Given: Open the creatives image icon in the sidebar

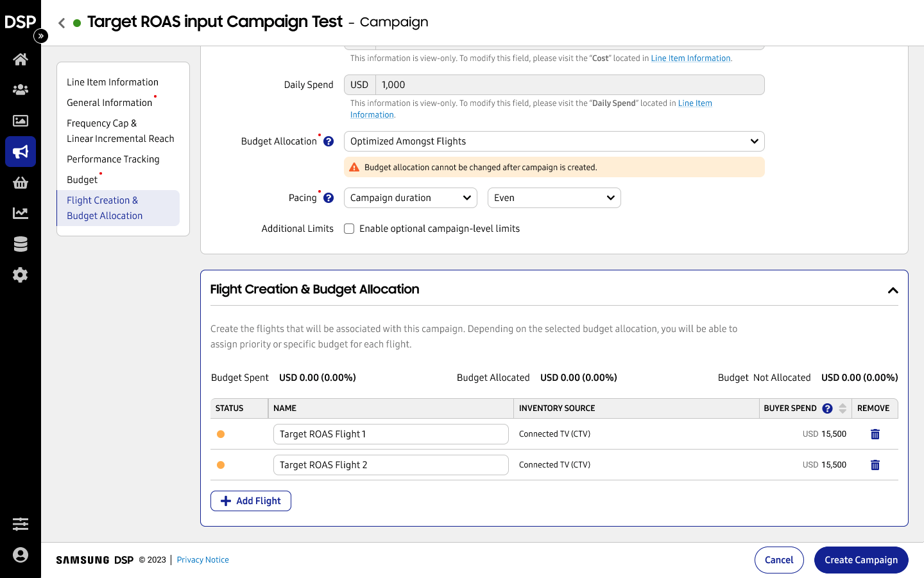Looking at the screenshot, I should (x=21, y=121).
